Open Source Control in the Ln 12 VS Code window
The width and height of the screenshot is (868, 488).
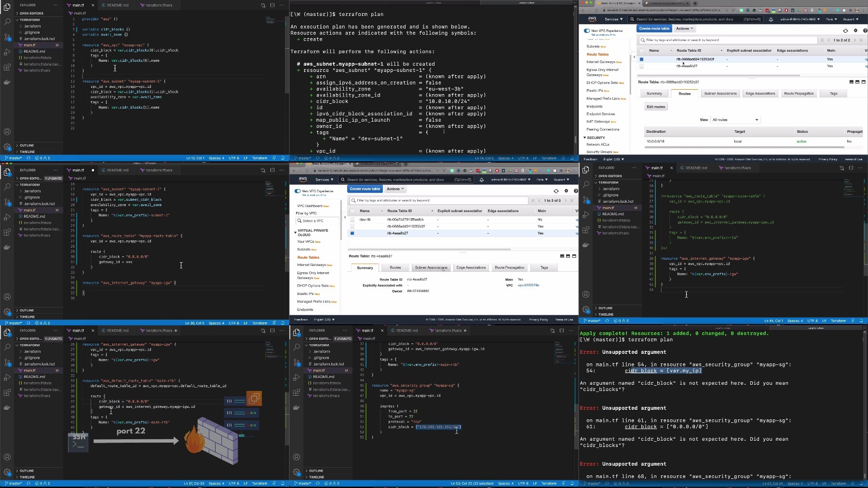[x=7, y=37]
